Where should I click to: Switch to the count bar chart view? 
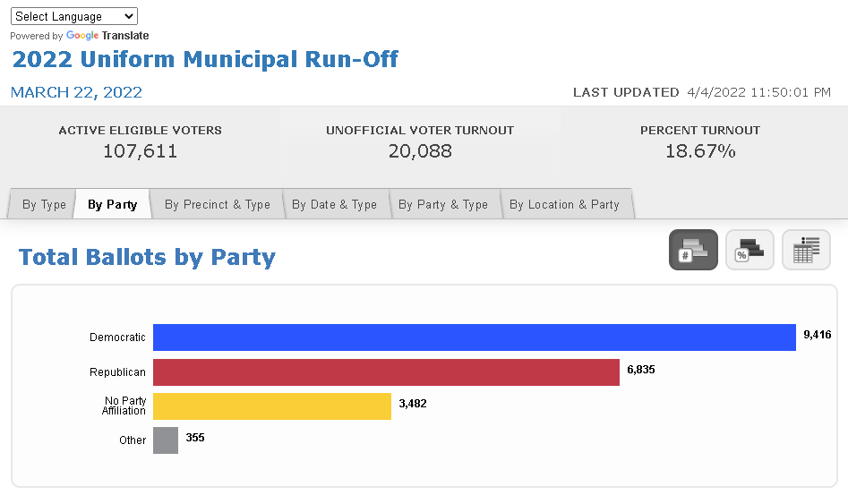[x=693, y=250]
